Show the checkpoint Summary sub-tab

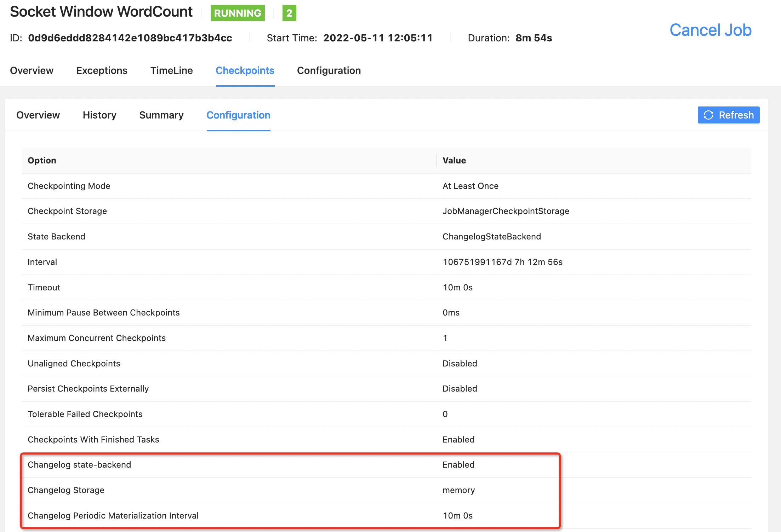161,115
